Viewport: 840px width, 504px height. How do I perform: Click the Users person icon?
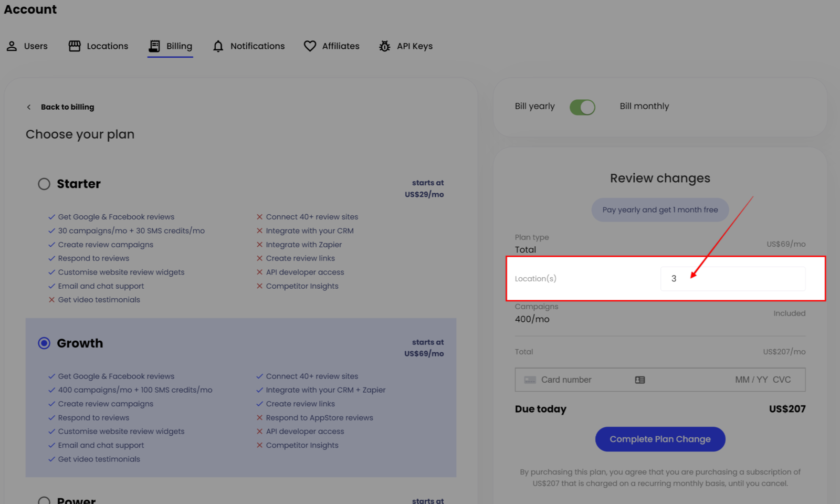point(12,46)
